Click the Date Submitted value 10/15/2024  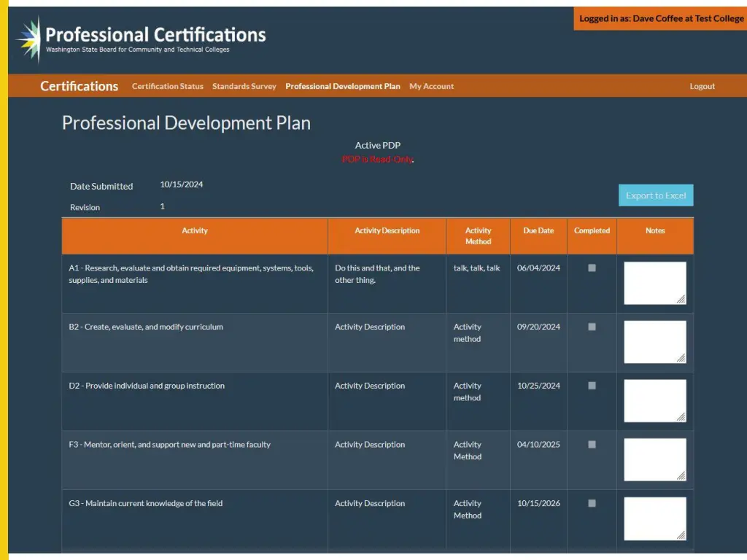click(x=182, y=184)
